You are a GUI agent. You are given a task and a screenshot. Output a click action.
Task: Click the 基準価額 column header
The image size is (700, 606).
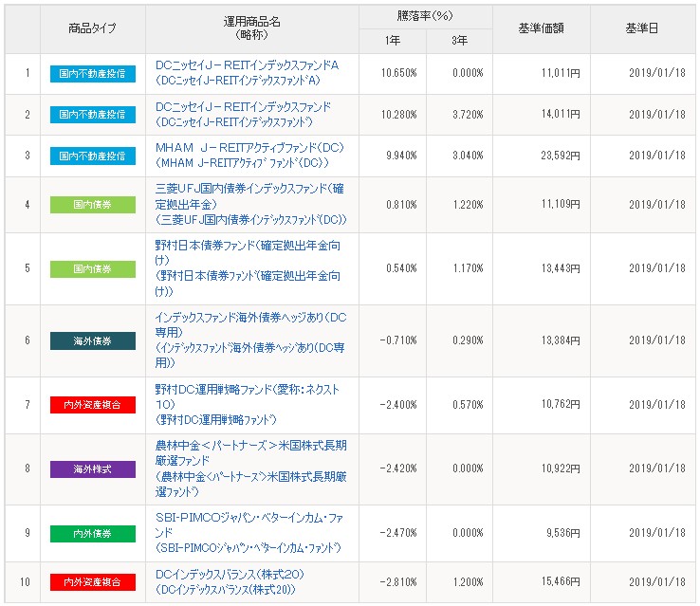541,28
